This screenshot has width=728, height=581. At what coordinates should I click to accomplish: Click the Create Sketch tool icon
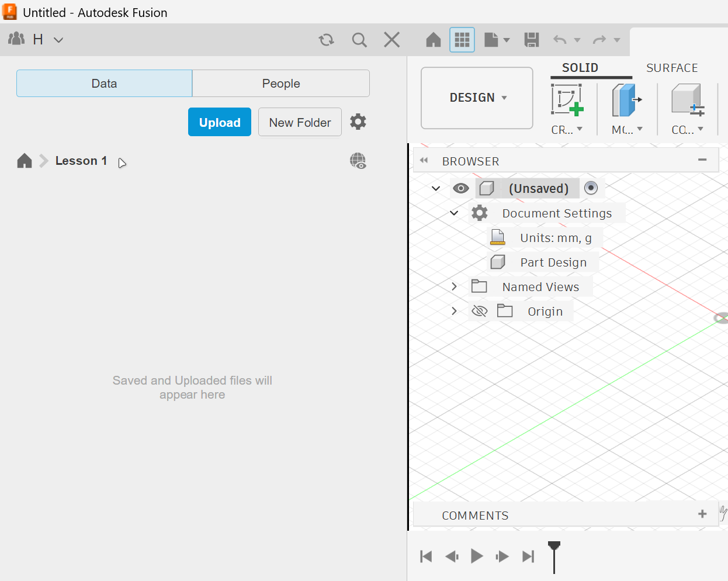pyautogui.click(x=567, y=100)
